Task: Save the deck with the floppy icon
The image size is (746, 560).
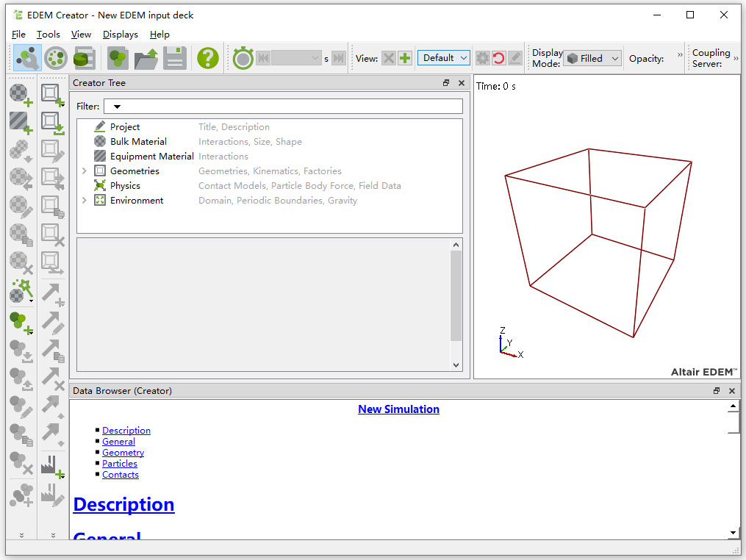Action: 175,58
